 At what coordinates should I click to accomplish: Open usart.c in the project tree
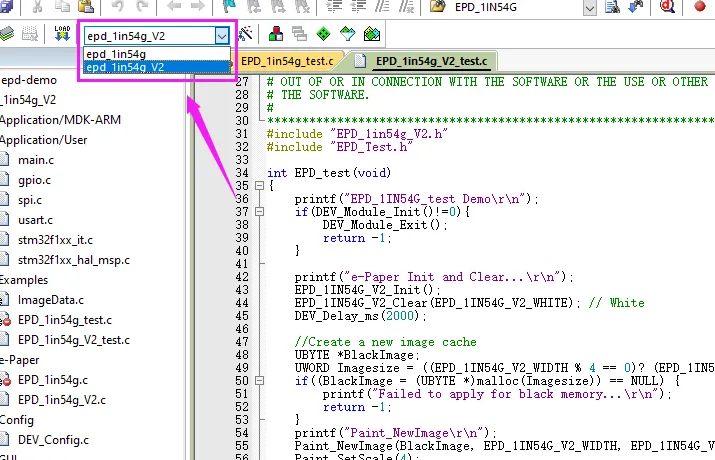(35, 220)
